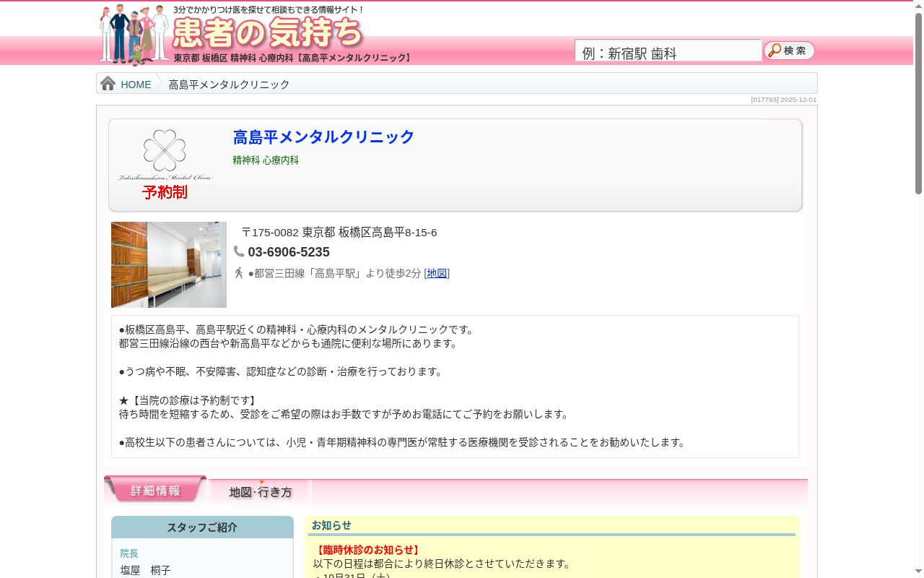This screenshot has height=578, width=924.
Task: Click the line 以下の日程は都合により終日休診
Action: click(442, 564)
